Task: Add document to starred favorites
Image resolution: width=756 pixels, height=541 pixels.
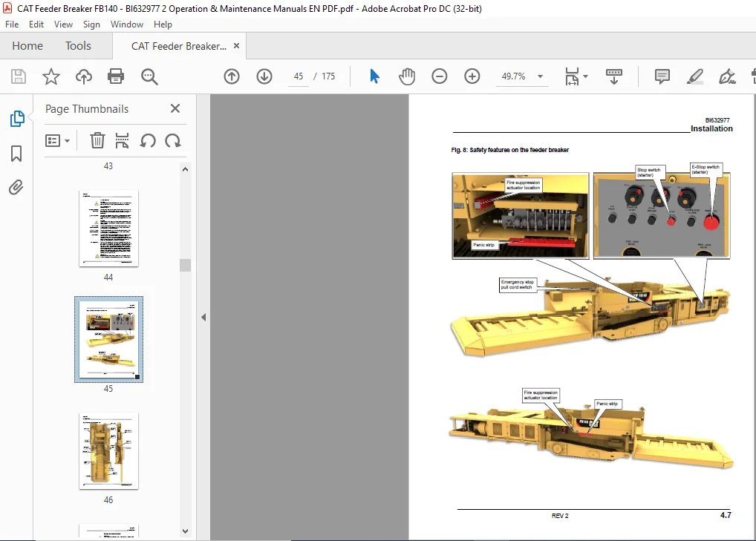Action: [x=51, y=76]
